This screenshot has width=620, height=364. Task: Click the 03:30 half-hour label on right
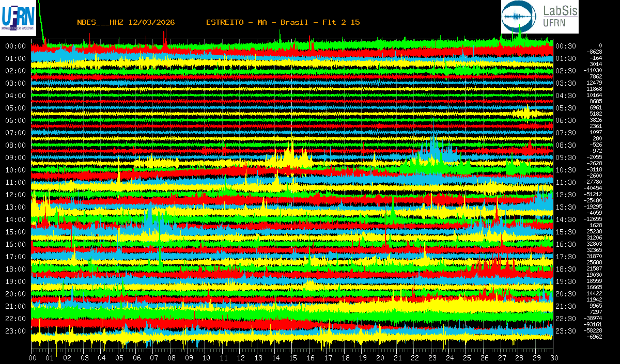pyautogui.click(x=565, y=83)
